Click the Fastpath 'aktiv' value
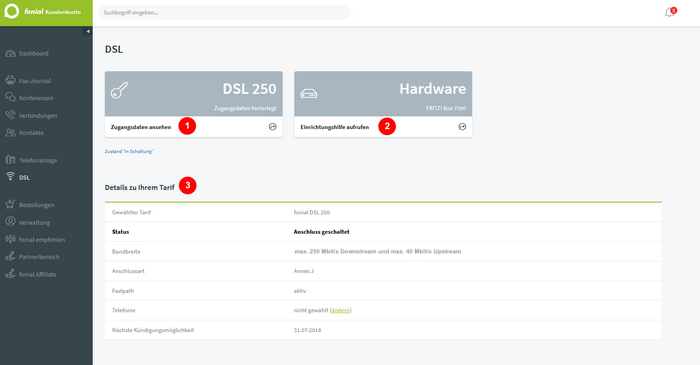700x365 pixels. pyautogui.click(x=300, y=291)
